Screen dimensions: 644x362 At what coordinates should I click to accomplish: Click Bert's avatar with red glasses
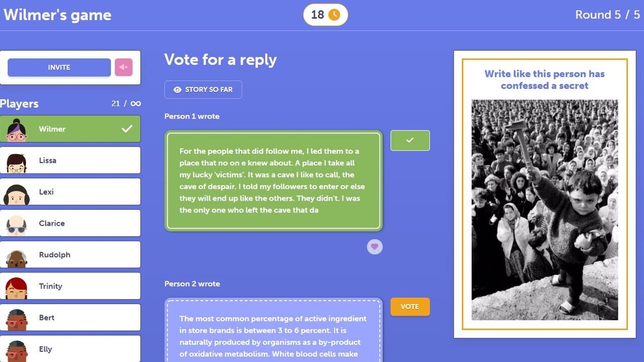17,319
